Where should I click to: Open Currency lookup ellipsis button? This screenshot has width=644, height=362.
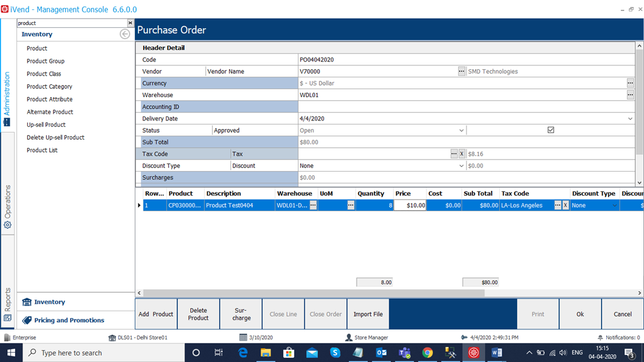coord(630,83)
